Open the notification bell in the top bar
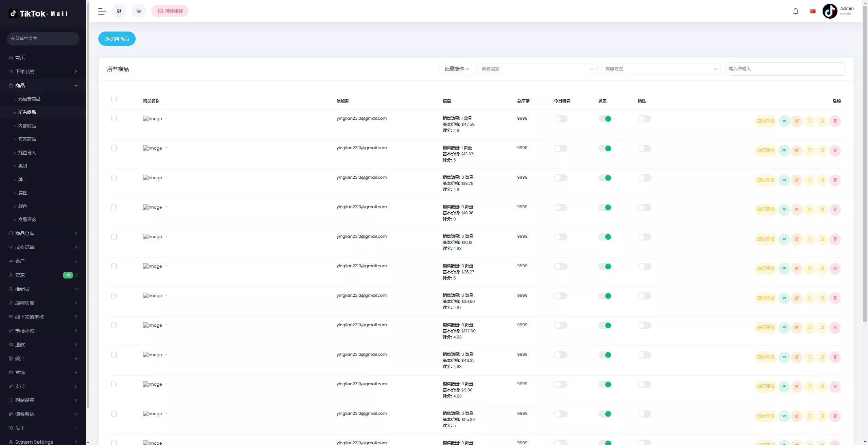The height and width of the screenshot is (445, 868). click(795, 11)
